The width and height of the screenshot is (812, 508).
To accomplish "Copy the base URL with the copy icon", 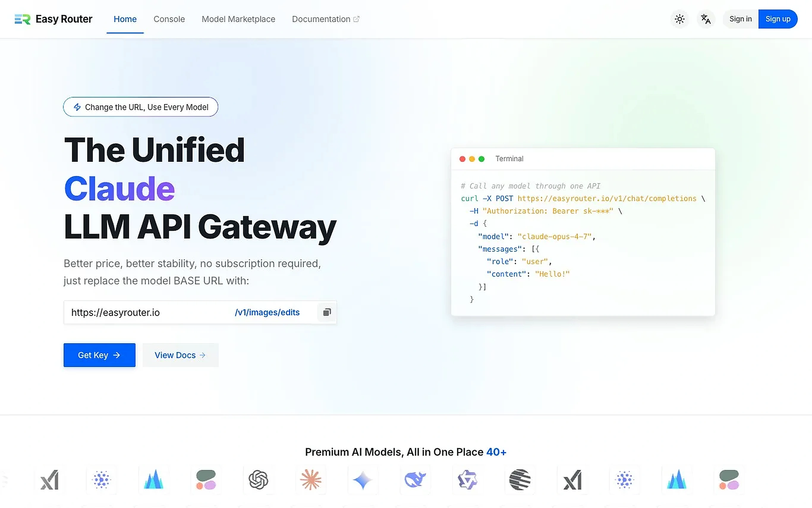I will pos(327,313).
